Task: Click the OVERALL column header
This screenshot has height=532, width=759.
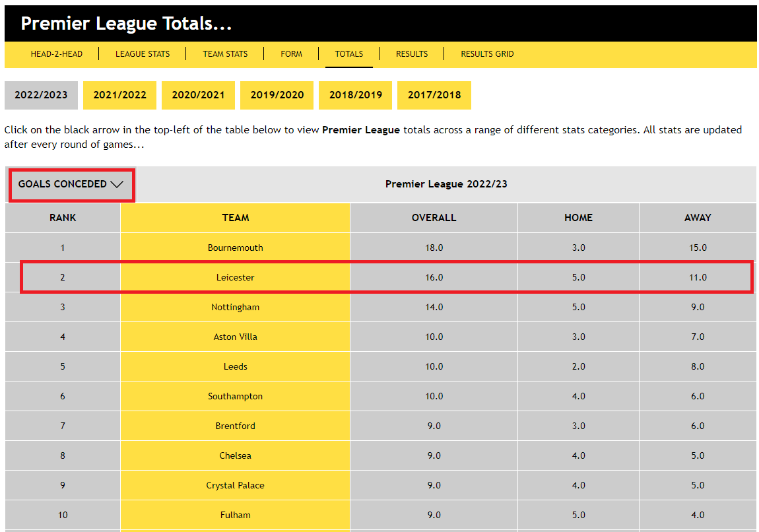Action: point(434,218)
